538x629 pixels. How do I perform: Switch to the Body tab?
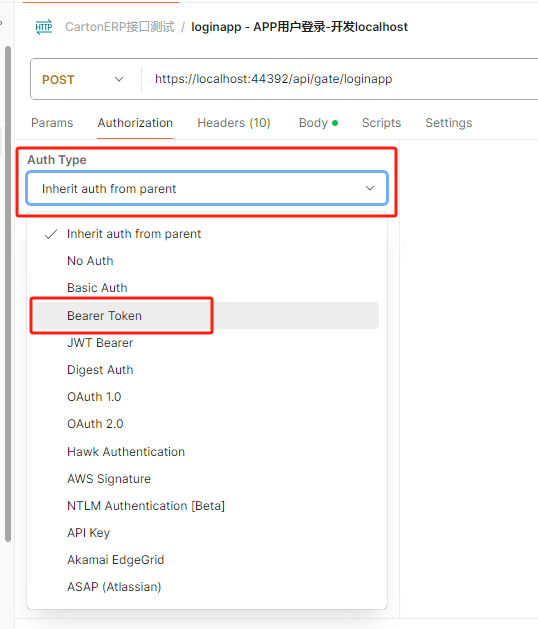(319, 123)
